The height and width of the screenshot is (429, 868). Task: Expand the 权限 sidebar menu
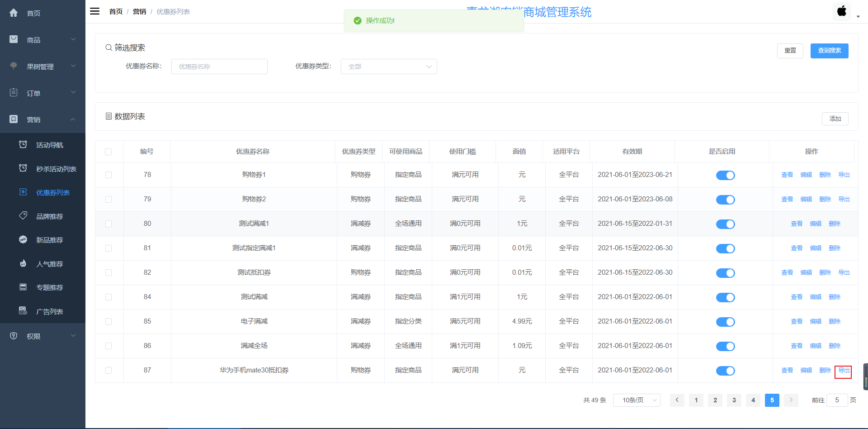pyautogui.click(x=42, y=336)
